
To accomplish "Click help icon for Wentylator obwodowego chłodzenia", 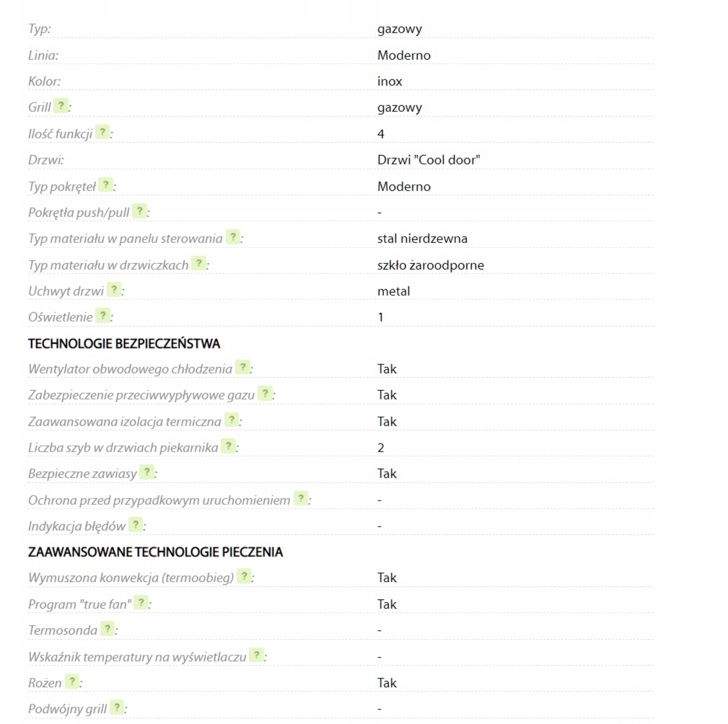I will 242,368.
